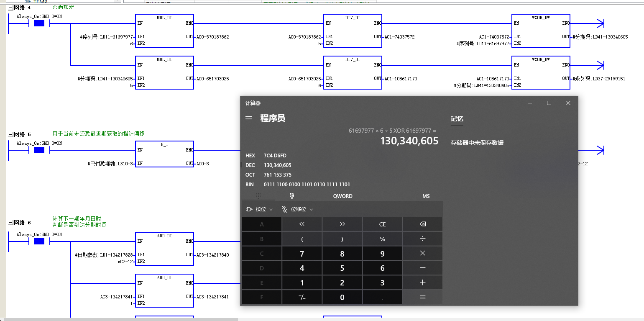The width and height of the screenshot is (644, 321).
Task: Select the B_I block in network 5
Action: (164, 153)
